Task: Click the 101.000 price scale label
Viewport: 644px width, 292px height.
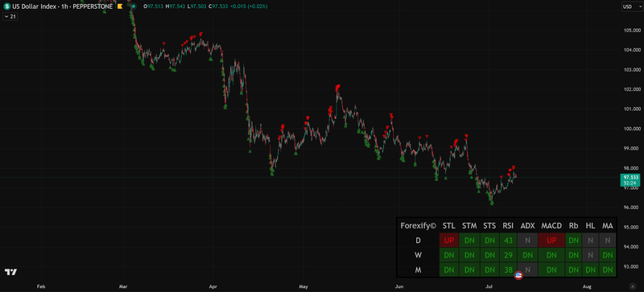Action: 632,109
